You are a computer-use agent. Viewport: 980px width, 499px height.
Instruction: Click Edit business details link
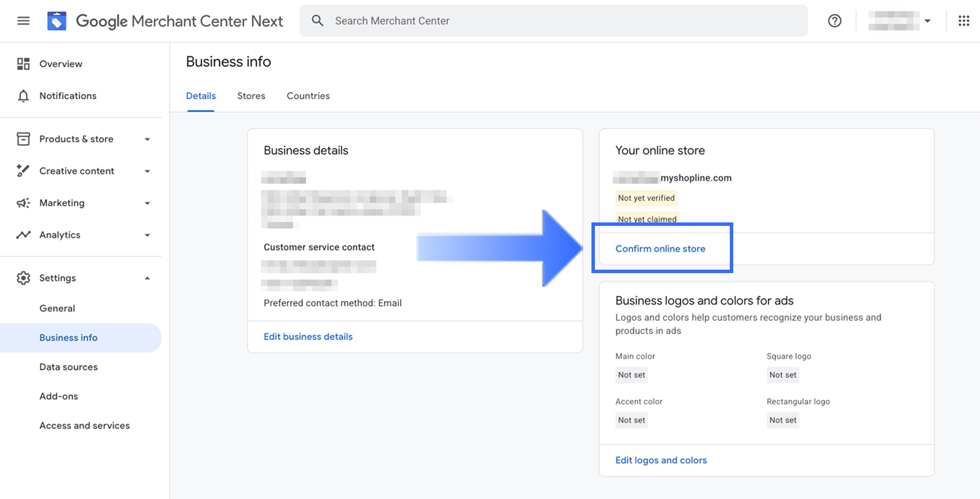point(308,337)
